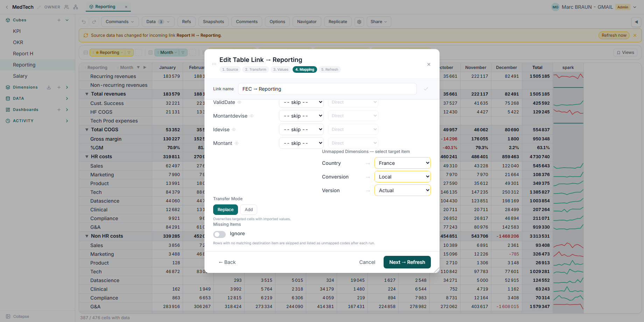Image resolution: width=644 pixels, height=322 pixels.
Task: Toggle the Ignore missing items switch
Action: tap(219, 234)
